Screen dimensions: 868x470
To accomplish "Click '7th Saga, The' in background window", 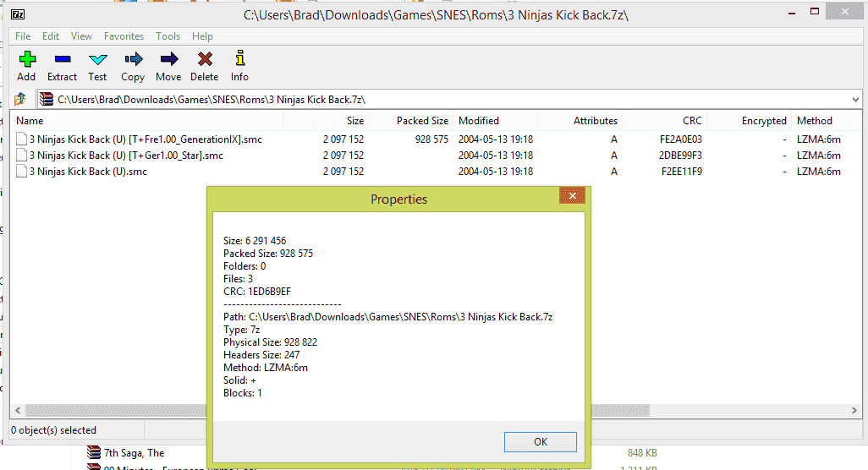I will (x=134, y=452).
